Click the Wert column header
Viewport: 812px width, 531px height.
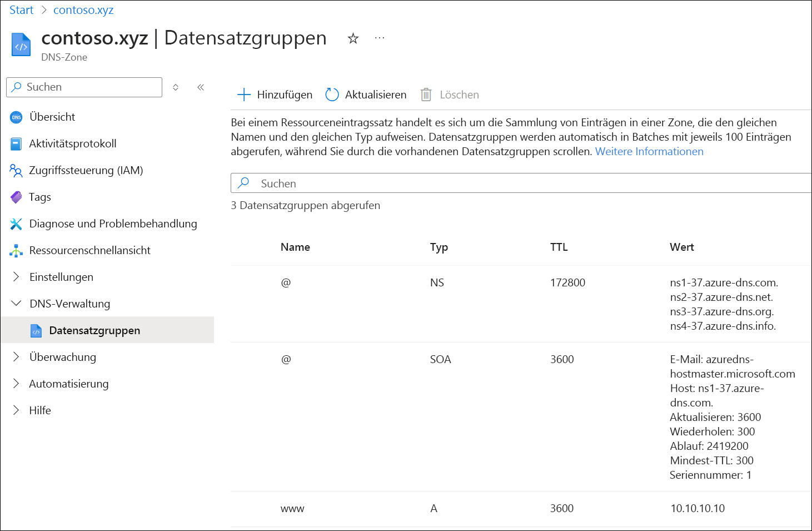(x=681, y=247)
